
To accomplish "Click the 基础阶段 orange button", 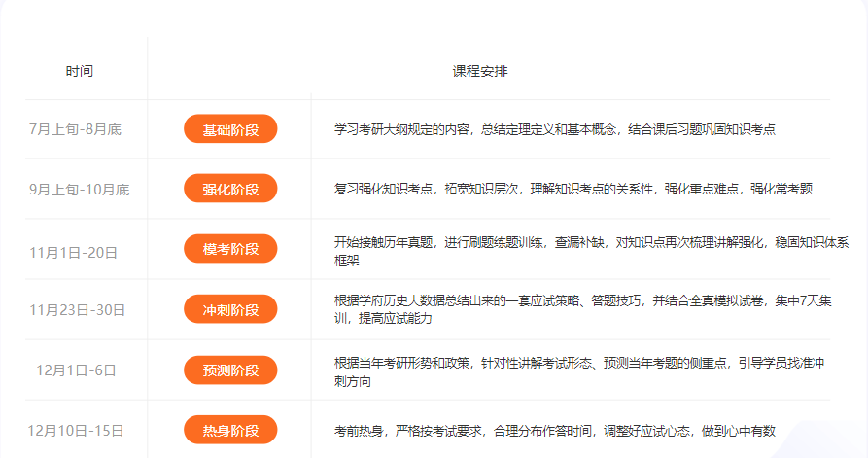I will 230,129.
